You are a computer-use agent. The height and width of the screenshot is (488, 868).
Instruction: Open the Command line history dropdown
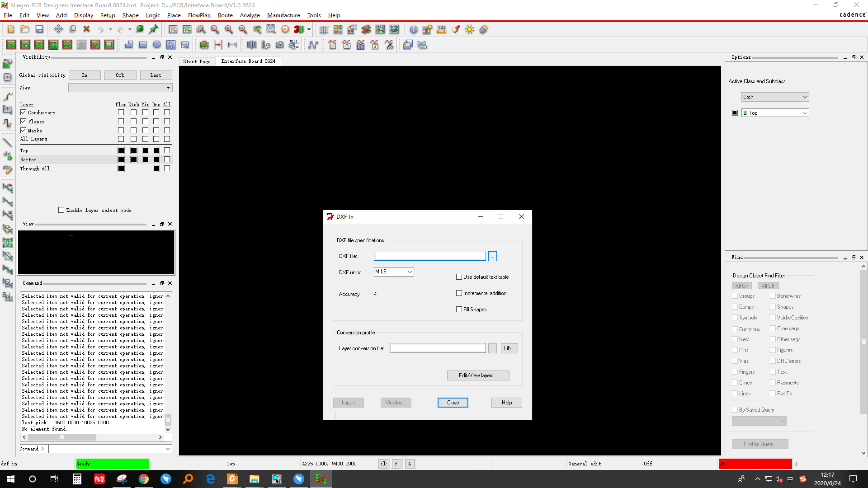coord(168,449)
